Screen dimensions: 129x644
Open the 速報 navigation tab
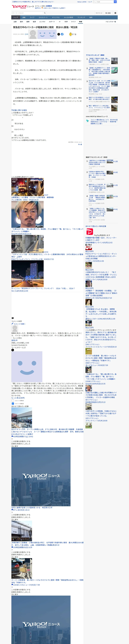point(24,17)
